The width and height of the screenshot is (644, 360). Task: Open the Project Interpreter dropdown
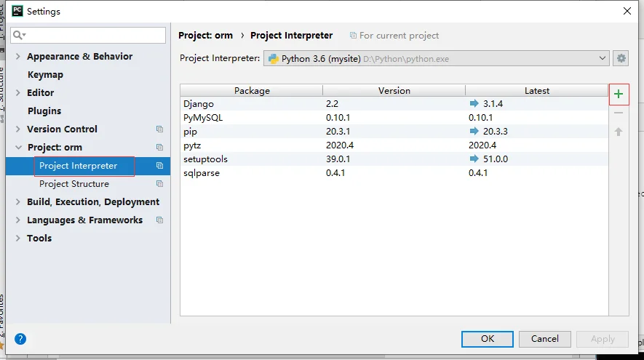tap(602, 58)
